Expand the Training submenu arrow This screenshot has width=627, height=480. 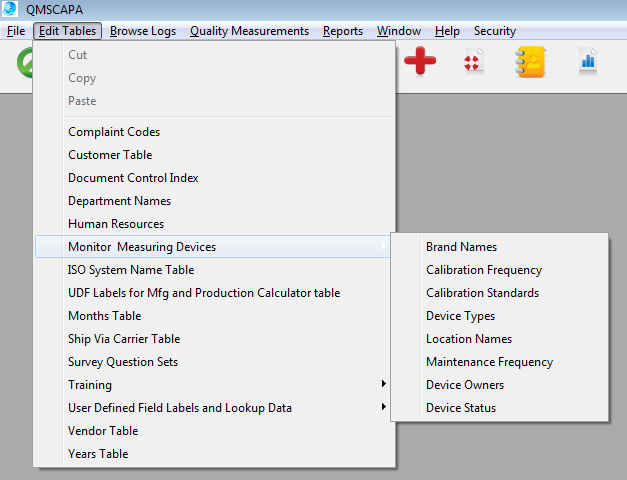383,384
